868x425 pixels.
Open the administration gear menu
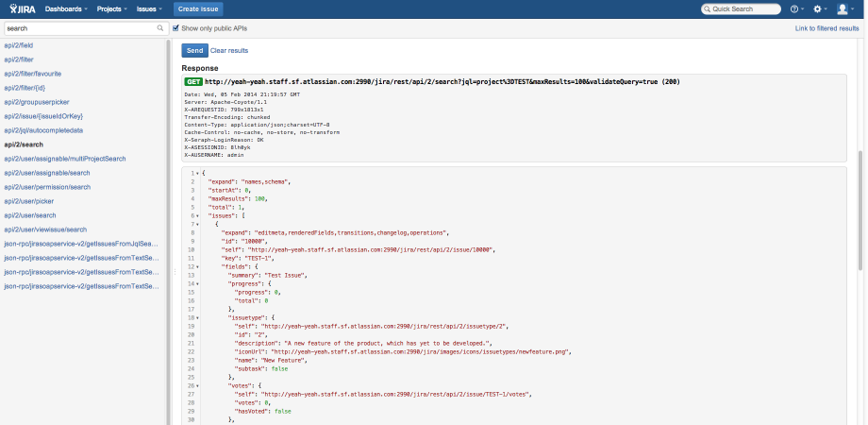point(820,8)
